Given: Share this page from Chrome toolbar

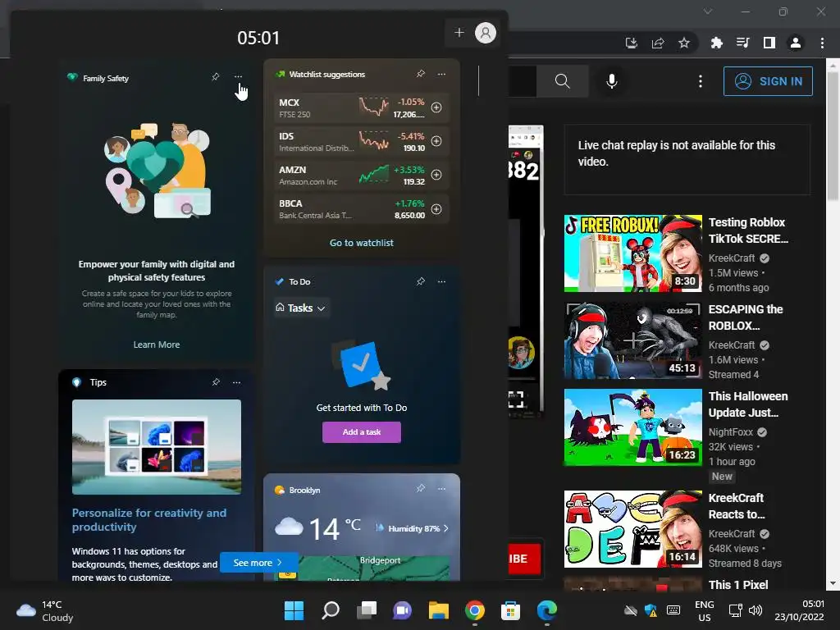Looking at the screenshot, I should pyautogui.click(x=658, y=43).
